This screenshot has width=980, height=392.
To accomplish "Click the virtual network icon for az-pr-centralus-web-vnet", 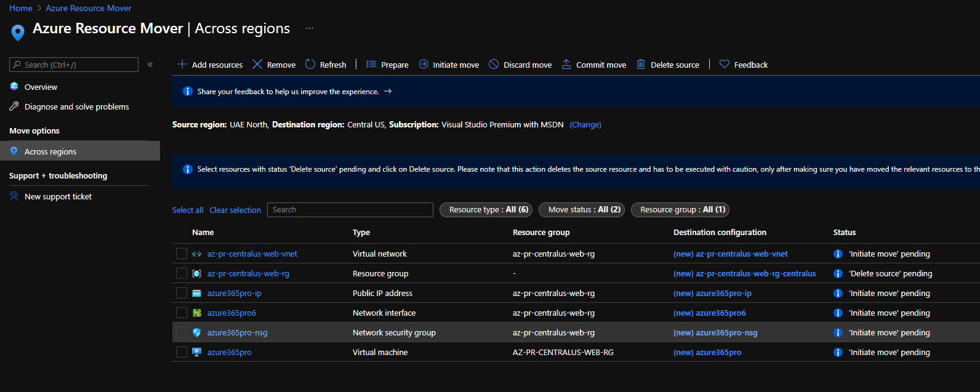I will tap(197, 254).
